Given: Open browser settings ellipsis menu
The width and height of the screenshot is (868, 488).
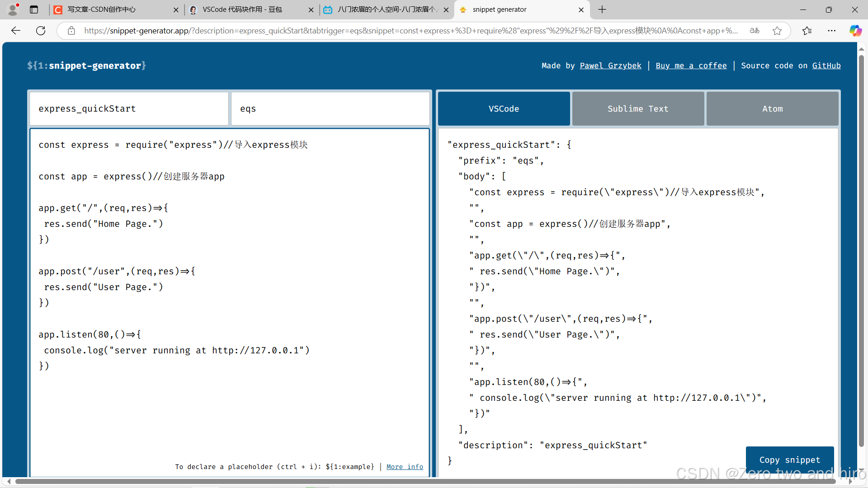Looking at the screenshot, I should pyautogui.click(x=832, y=31).
